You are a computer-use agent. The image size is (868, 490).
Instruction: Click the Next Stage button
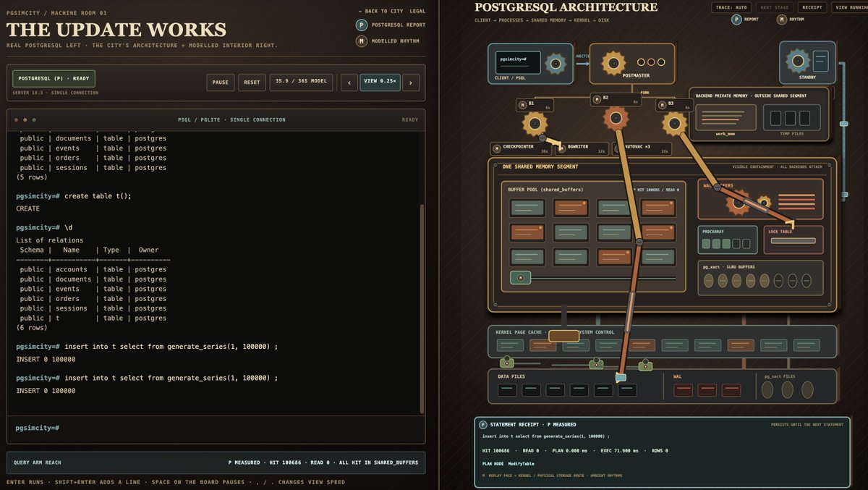coord(774,7)
